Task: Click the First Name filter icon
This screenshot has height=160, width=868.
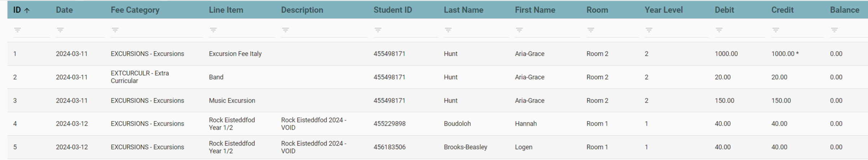Action: coord(519,30)
